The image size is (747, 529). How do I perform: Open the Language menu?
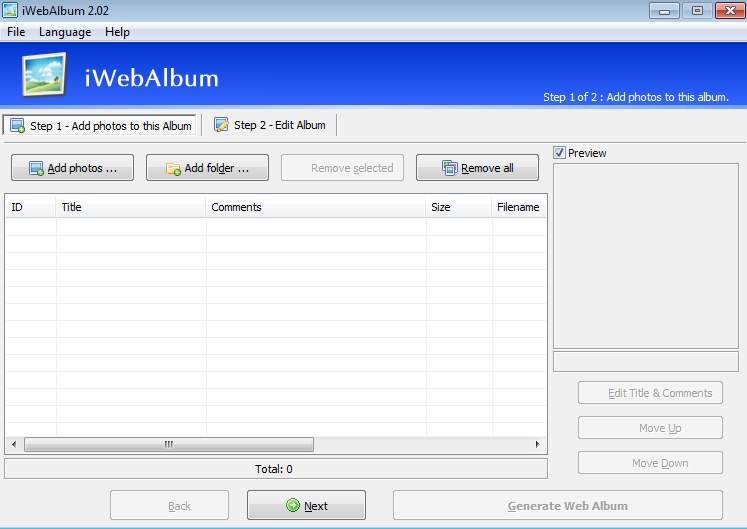[x=65, y=32]
